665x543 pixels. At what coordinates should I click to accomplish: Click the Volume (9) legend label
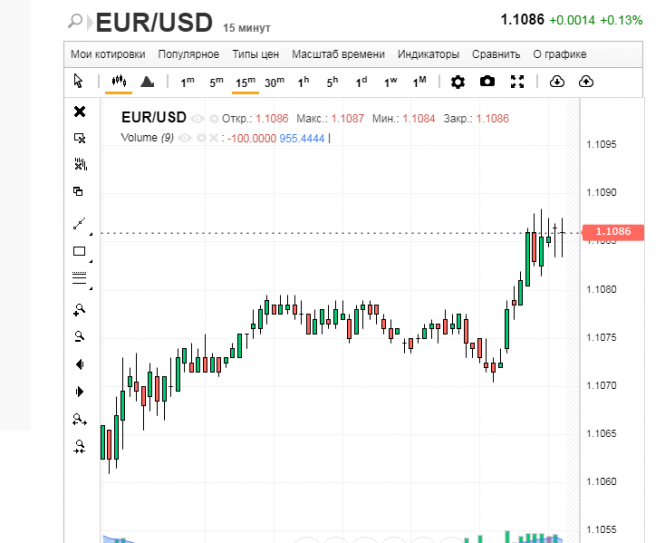click(147, 138)
